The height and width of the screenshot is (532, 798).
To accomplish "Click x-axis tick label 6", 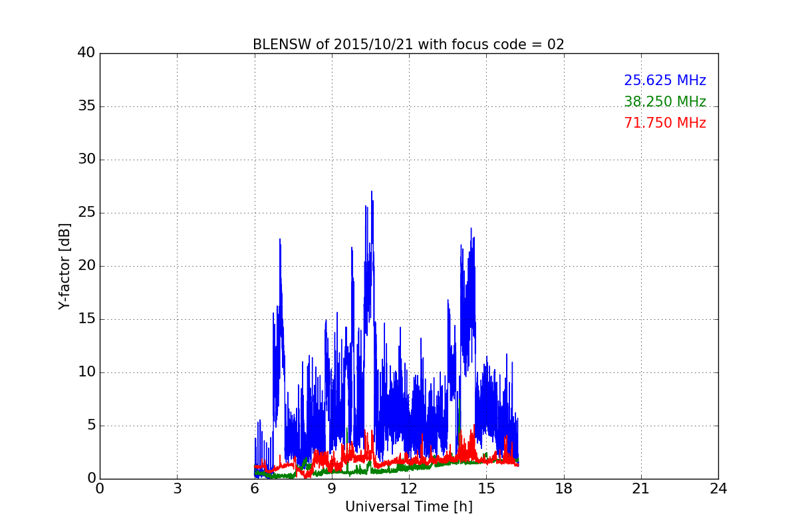I will pyautogui.click(x=255, y=488).
